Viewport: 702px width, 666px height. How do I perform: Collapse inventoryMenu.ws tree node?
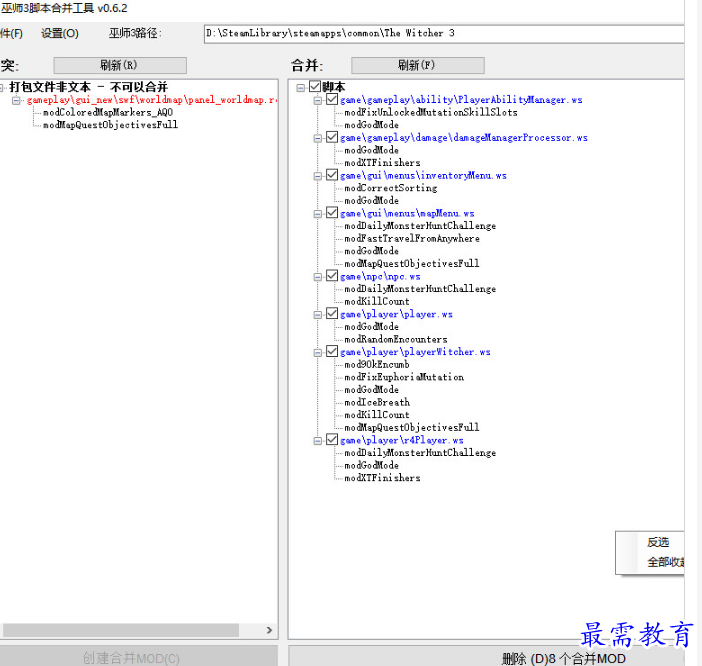click(318, 176)
